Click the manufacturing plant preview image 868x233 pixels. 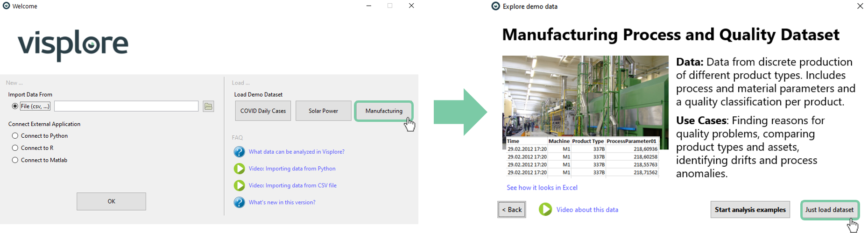point(585,96)
